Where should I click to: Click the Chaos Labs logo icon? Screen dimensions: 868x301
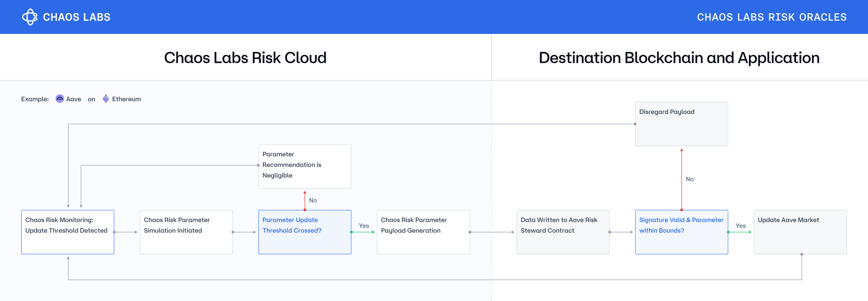[x=30, y=17]
